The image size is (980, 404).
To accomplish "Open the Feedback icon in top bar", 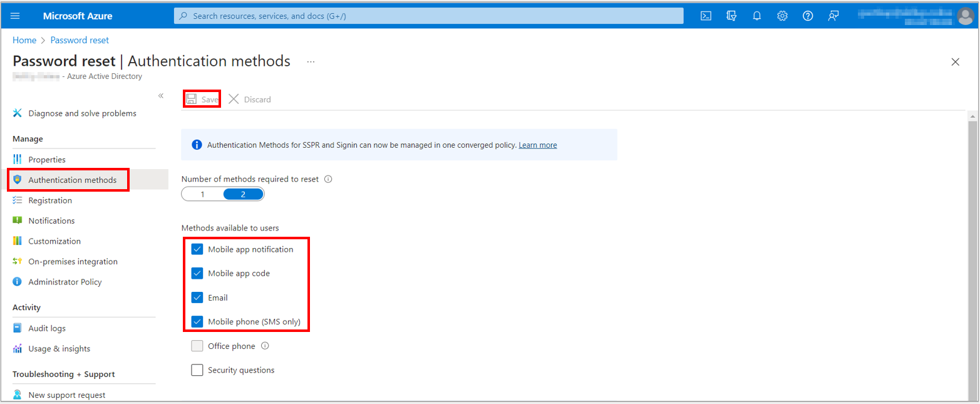I will 833,16.
